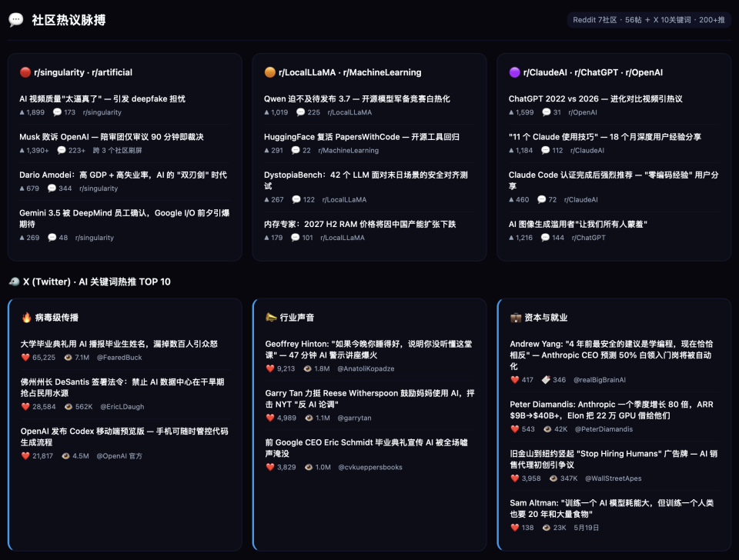The width and height of the screenshot is (739, 560).
Task: Click the views eye icon showing 7.1M
Action: [x=68, y=357]
